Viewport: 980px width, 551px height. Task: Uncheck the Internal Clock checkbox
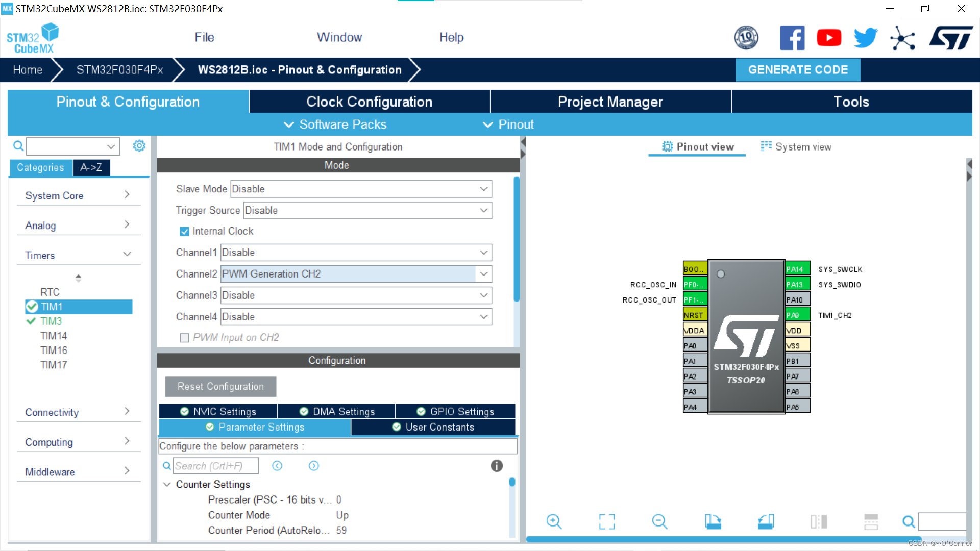pos(184,232)
